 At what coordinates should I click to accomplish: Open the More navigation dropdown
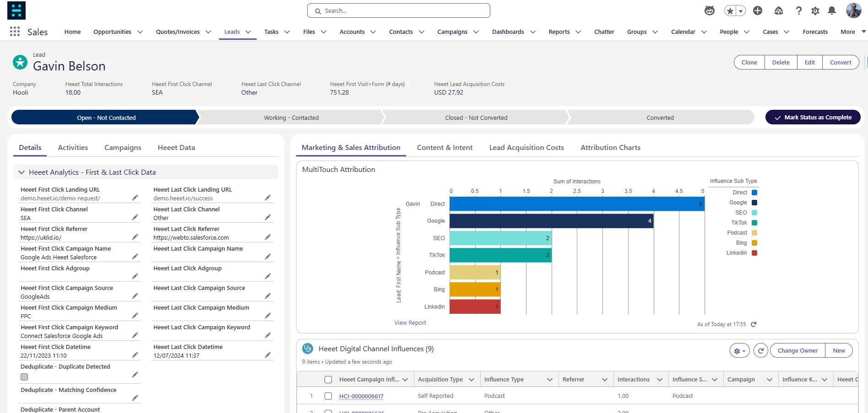[x=853, y=32]
